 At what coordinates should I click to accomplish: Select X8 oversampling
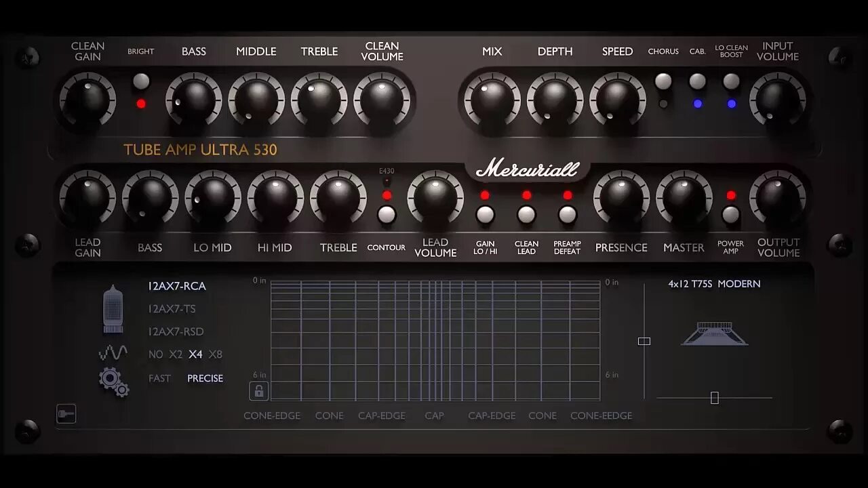(216, 354)
